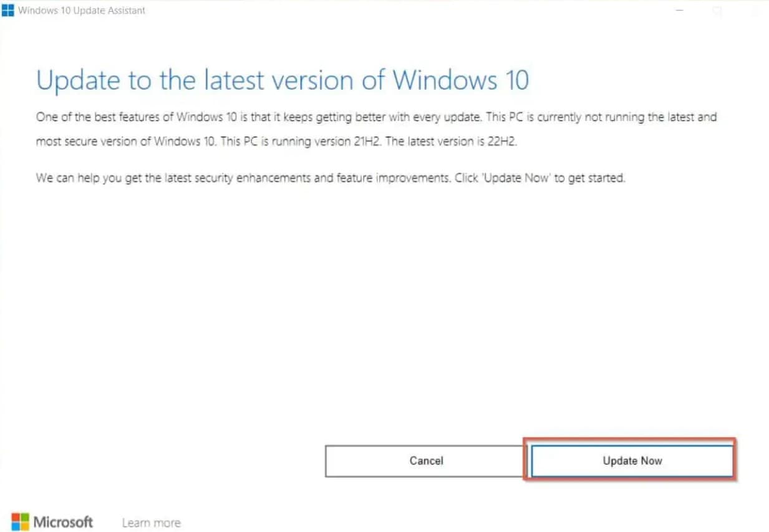The height and width of the screenshot is (532, 769).
Task: Open the Learn more link
Action: (151, 523)
